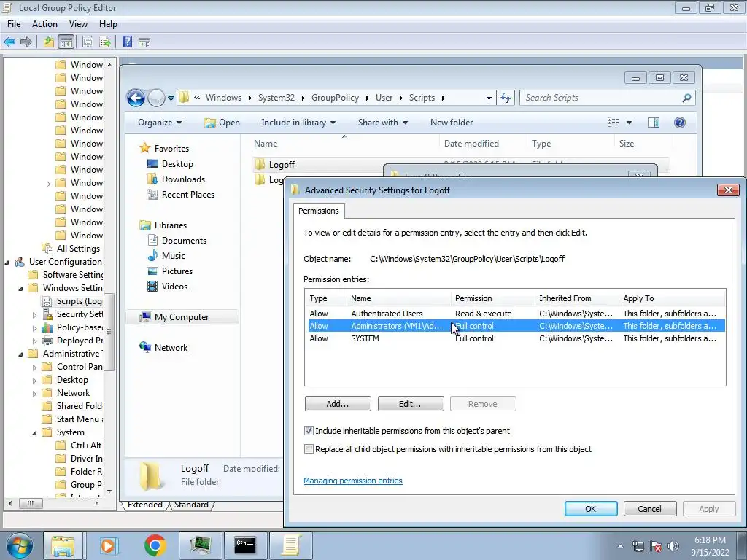Open the address bar history dropdown arrow
The width and height of the screenshot is (747, 560).
click(489, 98)
